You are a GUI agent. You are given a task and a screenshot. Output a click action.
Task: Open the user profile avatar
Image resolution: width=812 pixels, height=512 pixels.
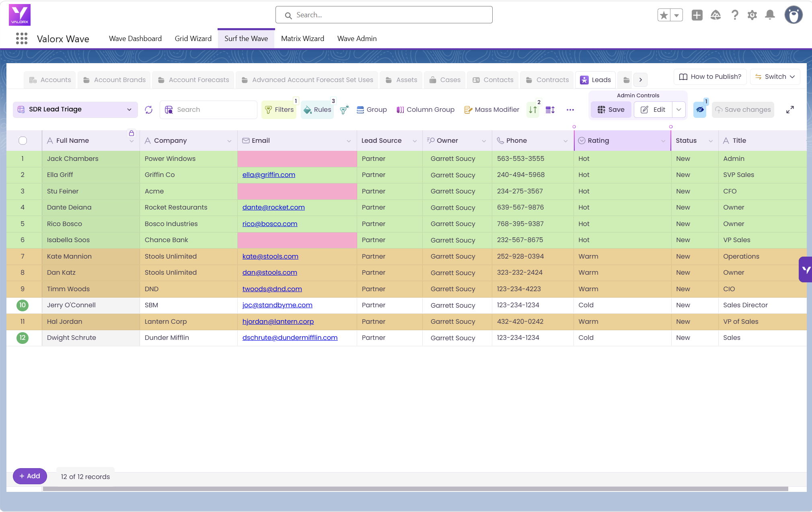pyautogui.click(x=793, y=15)
